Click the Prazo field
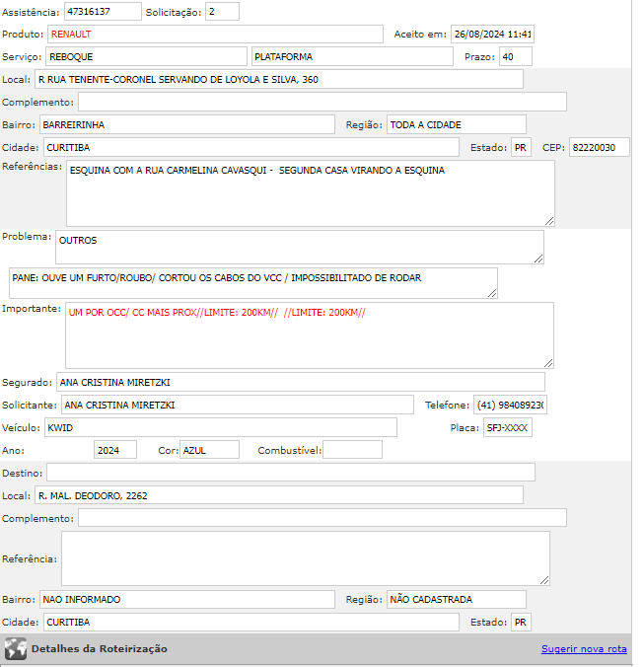The width and height of the screenshot is (644, 667). coord(515,56)
